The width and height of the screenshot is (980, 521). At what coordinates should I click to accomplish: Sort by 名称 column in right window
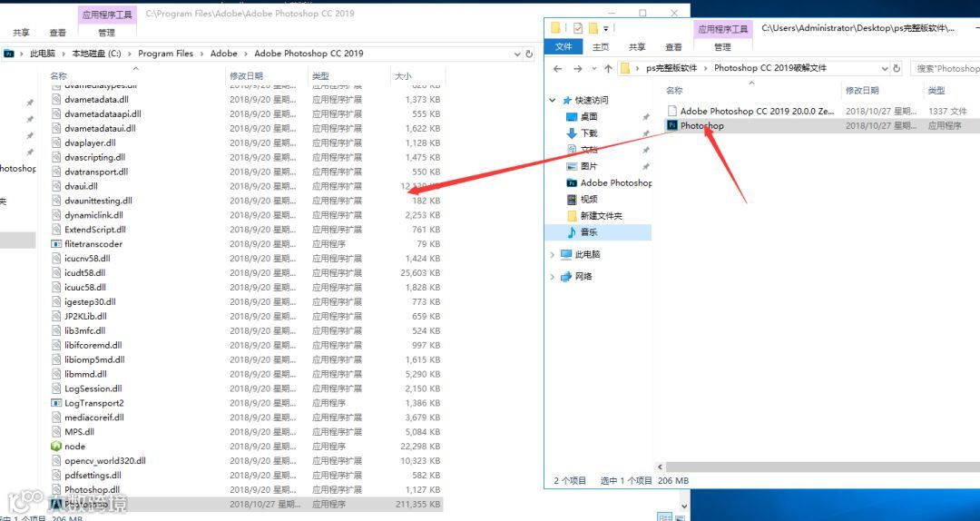click(674, 91)
